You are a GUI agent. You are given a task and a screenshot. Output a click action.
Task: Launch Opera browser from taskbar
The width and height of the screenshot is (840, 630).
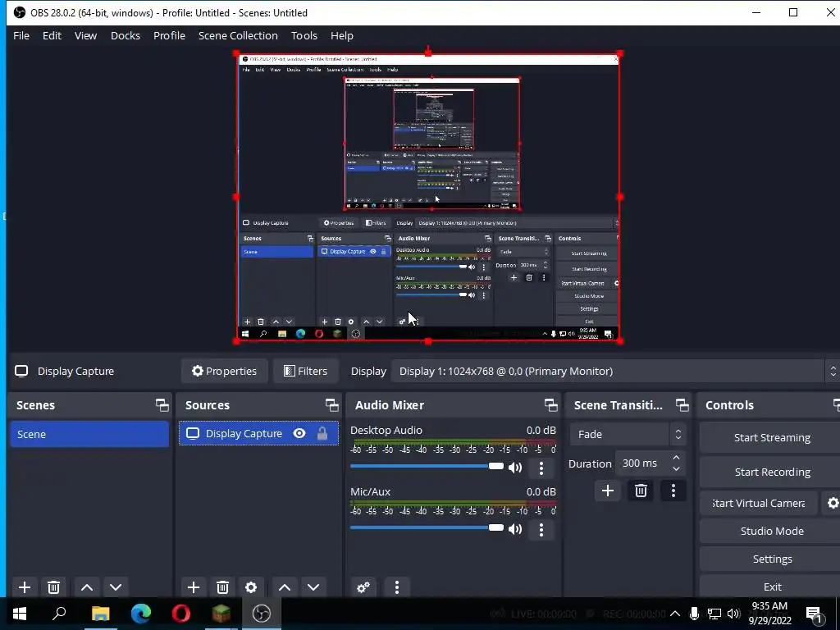[181, 614]
